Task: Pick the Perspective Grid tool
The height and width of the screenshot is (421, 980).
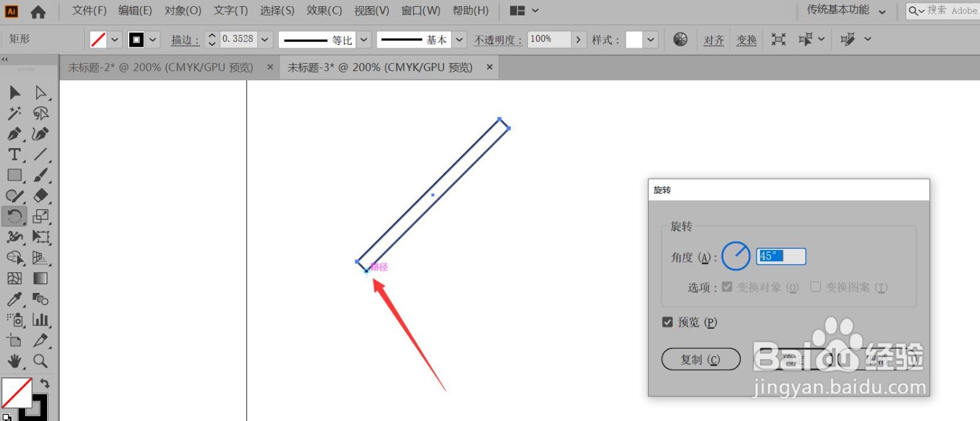Action: (x=41, y=258)
